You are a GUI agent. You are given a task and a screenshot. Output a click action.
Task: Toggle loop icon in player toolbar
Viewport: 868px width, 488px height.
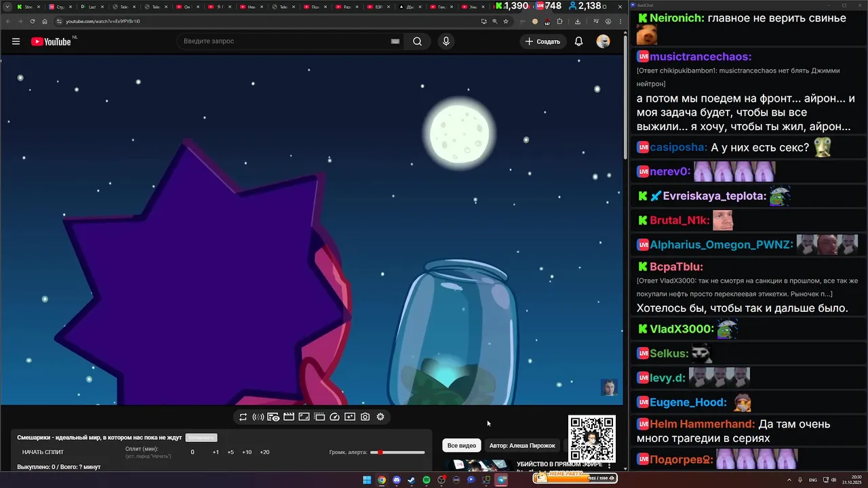coord(243,417)
